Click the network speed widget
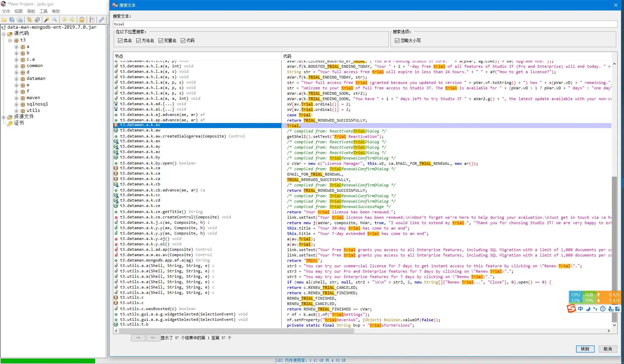 tap(608, 297)
